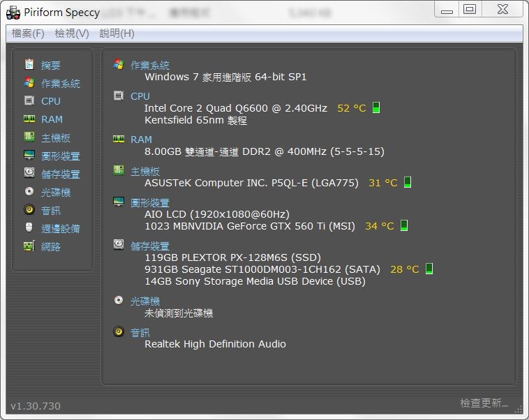Select 摘要 in the sidebar
529x420 pixels.
pos(51,65)
